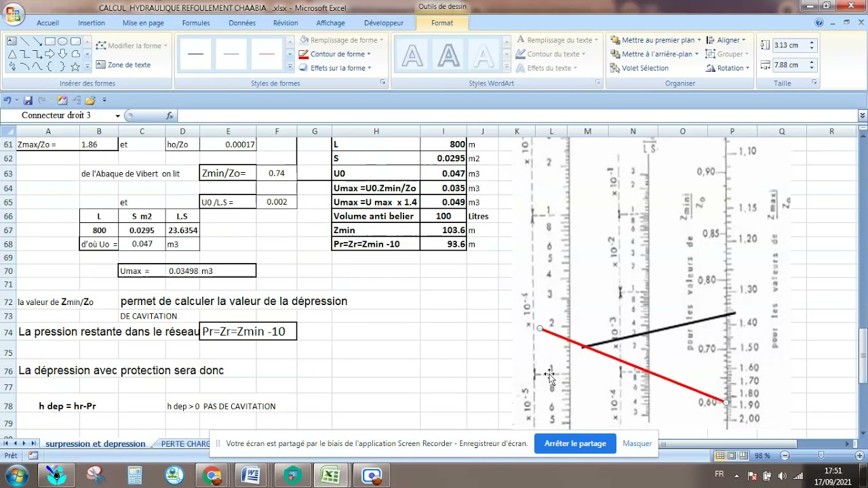Viewport: 868px width, 488px height.
Task: Click the insert function fx button
Action: click(170, 116)
